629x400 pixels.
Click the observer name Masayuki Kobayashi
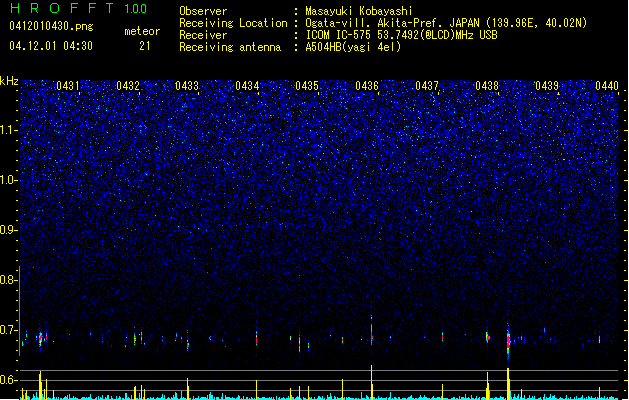point(359,11)
